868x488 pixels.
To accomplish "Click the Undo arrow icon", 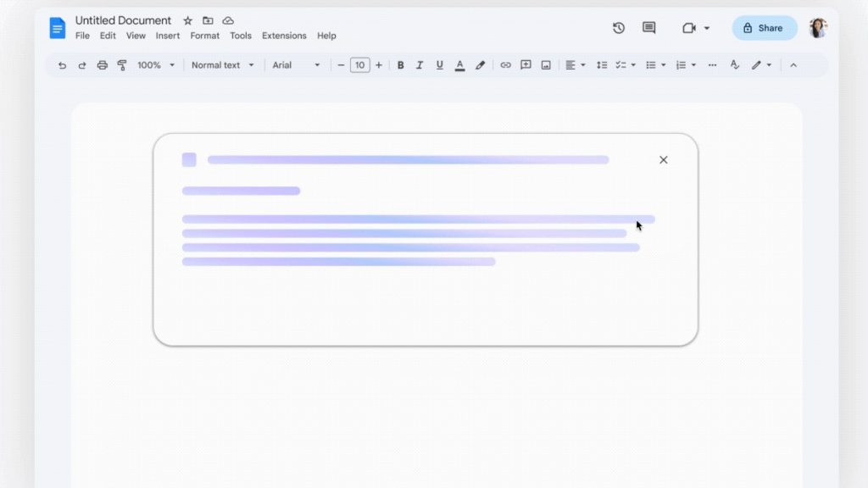I will [x=62, y=65].
